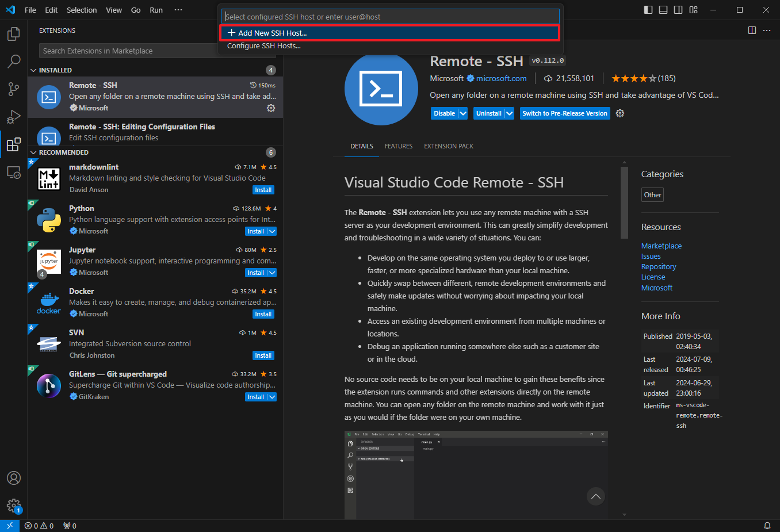Click the GitLens extension icon

(49, 386)
